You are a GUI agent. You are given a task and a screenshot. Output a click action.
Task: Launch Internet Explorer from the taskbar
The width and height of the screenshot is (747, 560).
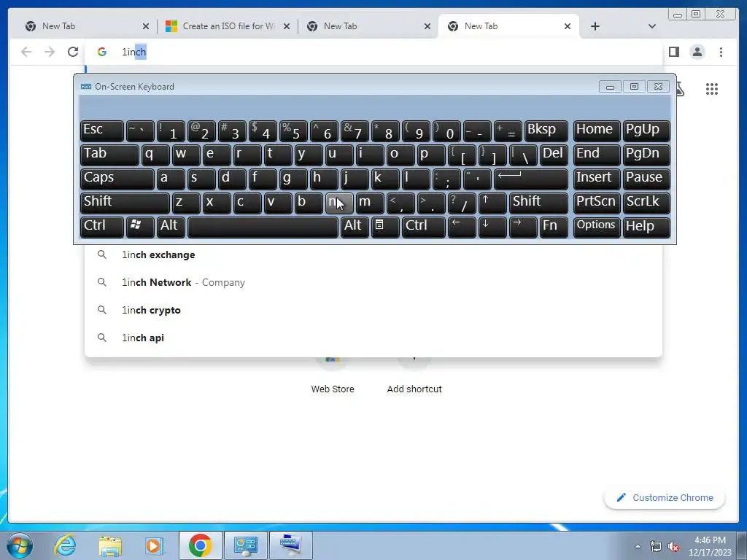(x=65, y=545)
